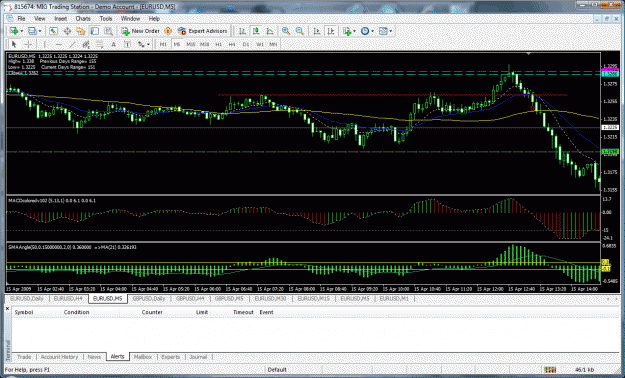625x378 pixels.
Task: Select the horizontal line tool
Action: click(59, 44)
